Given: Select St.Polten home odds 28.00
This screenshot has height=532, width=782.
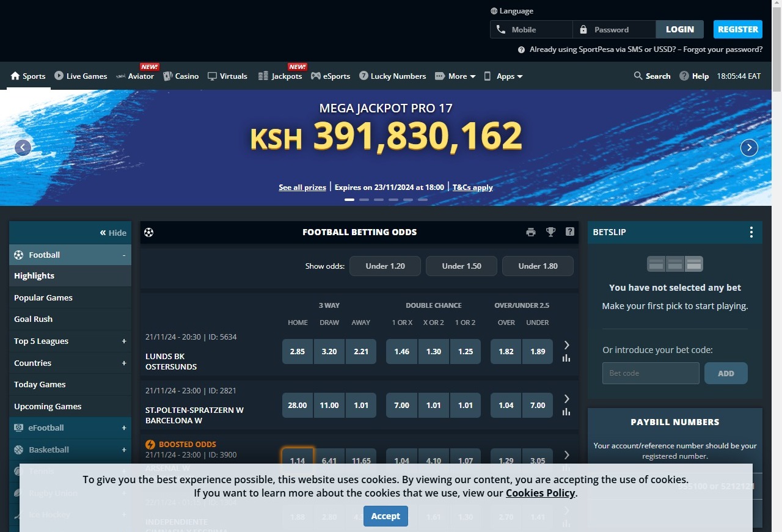Looking at the screenshot, I should (x=298, y=405).
